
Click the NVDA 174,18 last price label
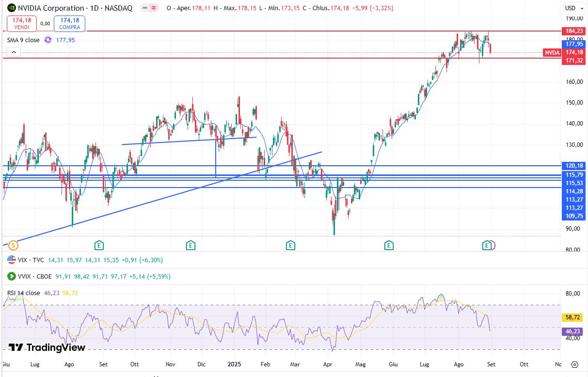tap(564, 52)
